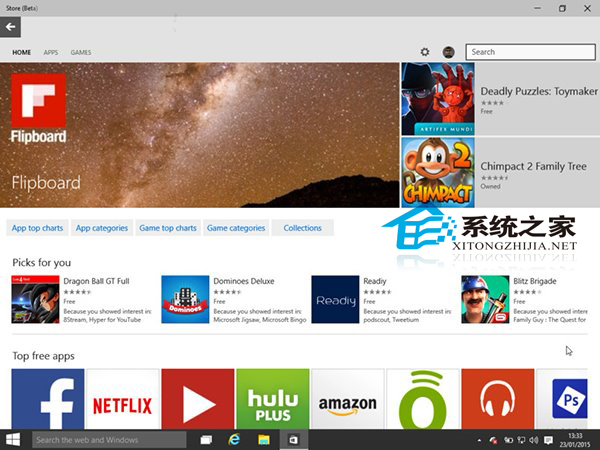600x450 pixels.
Task: Open Internet Explorer from the taskbar
Action: [x=235, y=440]
